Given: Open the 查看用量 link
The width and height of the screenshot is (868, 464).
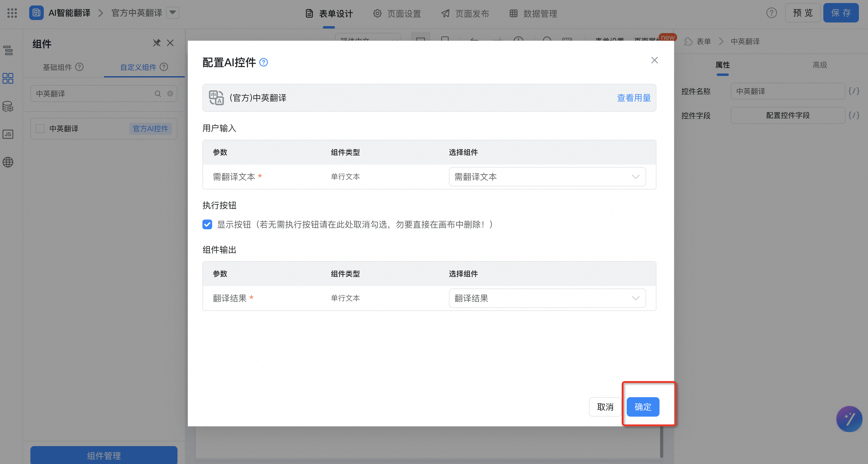Looking at the screenshot, I should click(634, 98).
